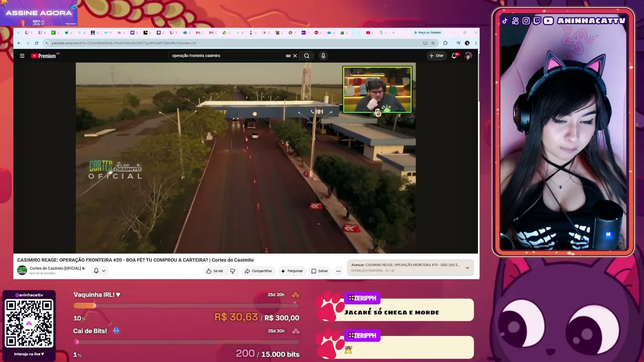Open the Cortes do Casimito [OFICIAL] channel link
This screenshot has width=644, height=362.
55,268
